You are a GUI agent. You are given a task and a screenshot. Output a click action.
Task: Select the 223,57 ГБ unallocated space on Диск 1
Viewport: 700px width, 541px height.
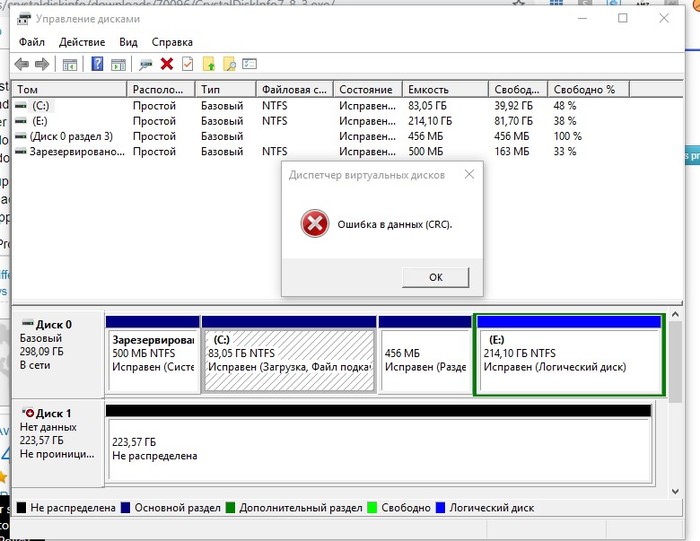tap(378, 447)
